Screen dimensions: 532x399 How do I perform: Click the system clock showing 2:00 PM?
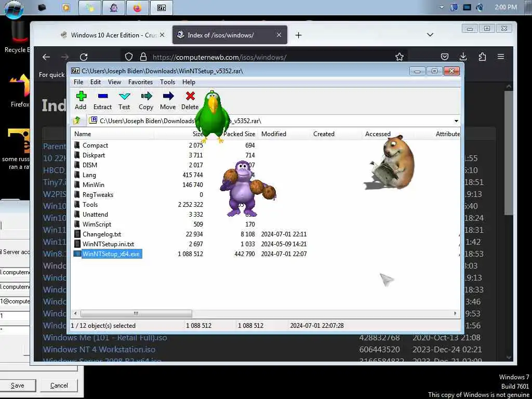(506, 7)
